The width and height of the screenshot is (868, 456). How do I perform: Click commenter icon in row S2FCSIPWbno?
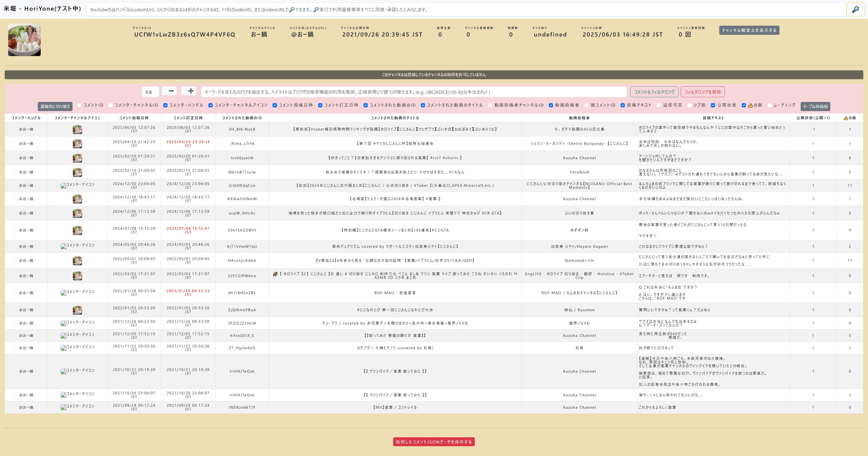point(77,276)
